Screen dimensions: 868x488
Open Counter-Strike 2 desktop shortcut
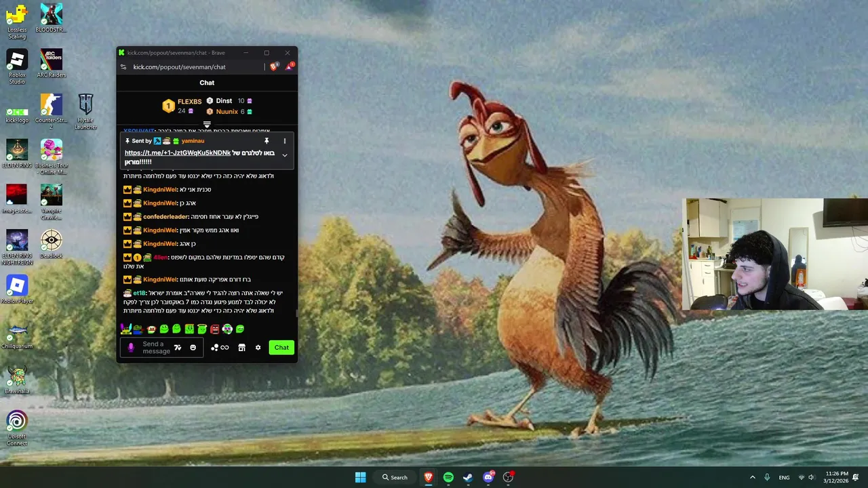tap(51, 112)
